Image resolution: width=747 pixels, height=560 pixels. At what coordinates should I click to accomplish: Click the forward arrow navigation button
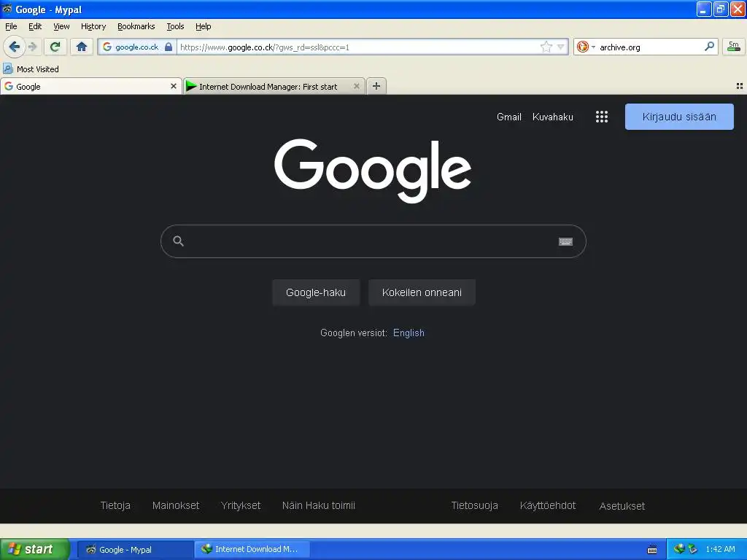click(x=32, y=47)
